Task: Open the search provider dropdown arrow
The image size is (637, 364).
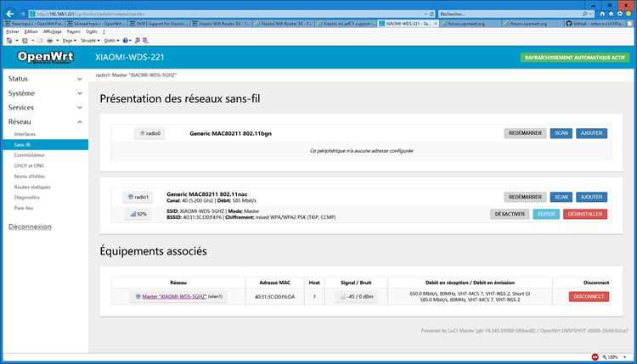Action: [590, 14]
